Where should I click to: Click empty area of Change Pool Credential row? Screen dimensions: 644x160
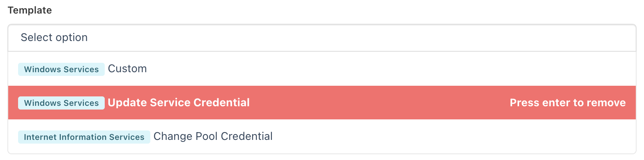click(452, 136)
